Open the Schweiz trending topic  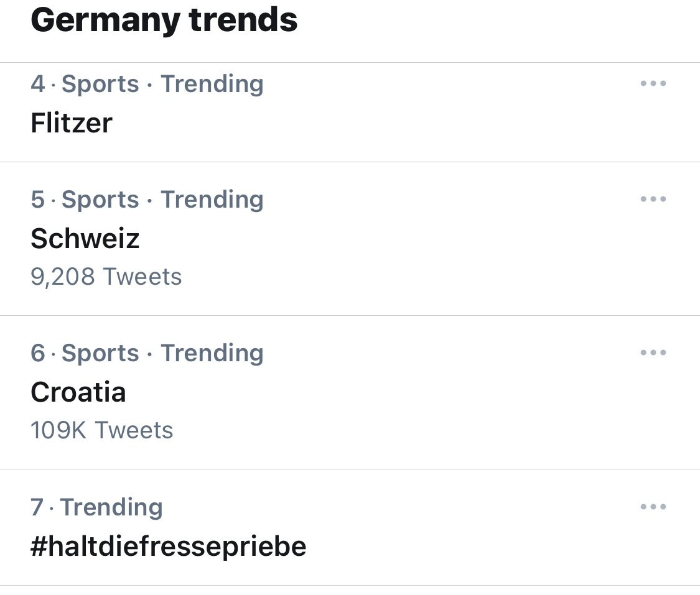[85, 239]
